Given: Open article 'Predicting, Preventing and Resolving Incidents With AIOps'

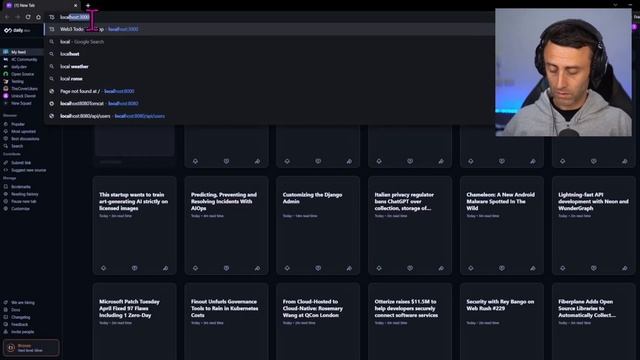Looking at the screenshot, I should pos(224,201).
